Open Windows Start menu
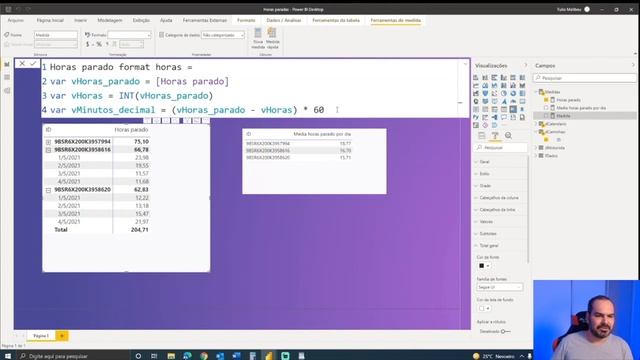Image resolution: width=640 pixels, height=360 pixels. click(7, 356)
